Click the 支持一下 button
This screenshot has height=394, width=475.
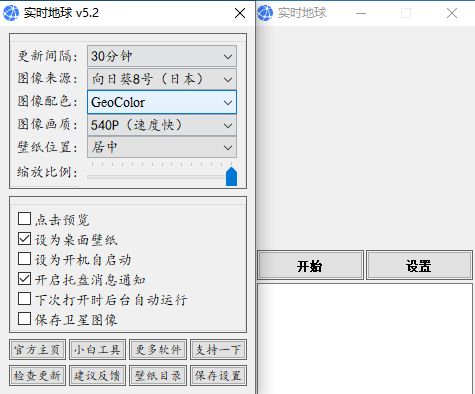point(218,350)
